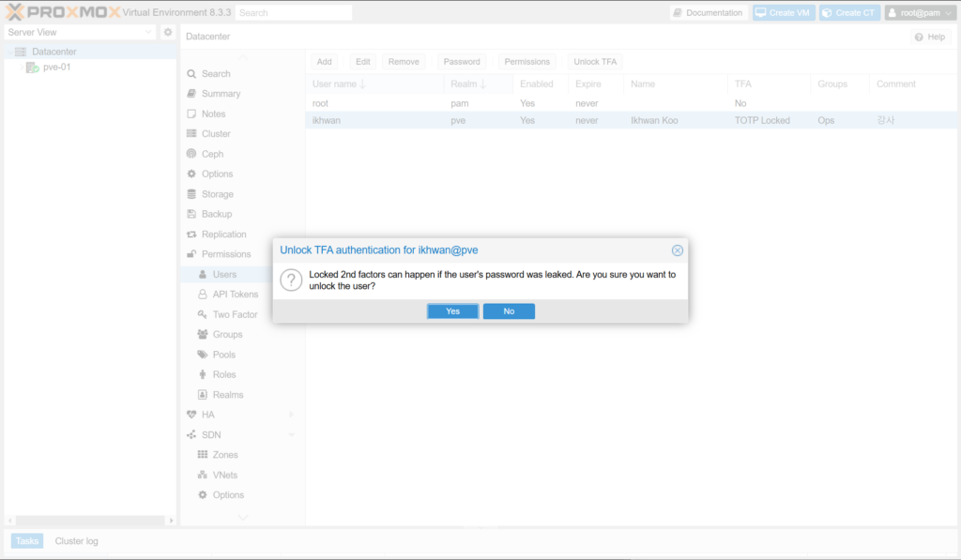The height and width of the screenshot is (560, 961).
Task: Select the pve-01 node icon
Action: pyautogui.click(x=32, y=68)
